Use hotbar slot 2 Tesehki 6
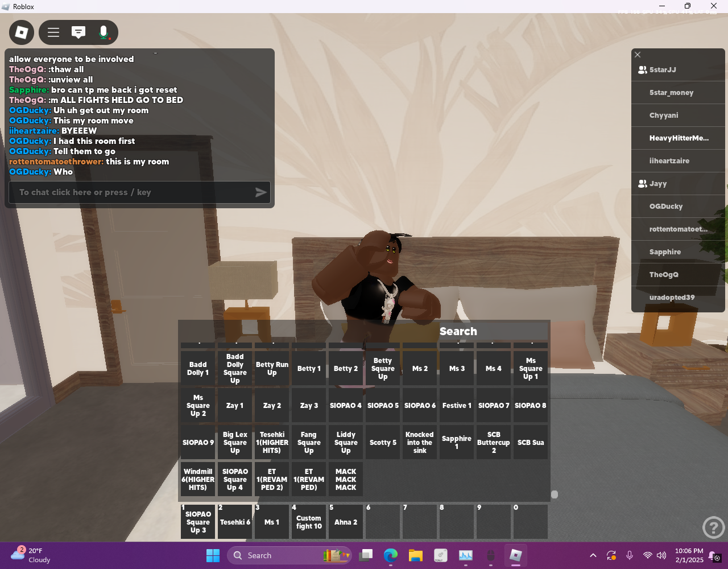This screenshot has width=728, height=569. (235, 522)
